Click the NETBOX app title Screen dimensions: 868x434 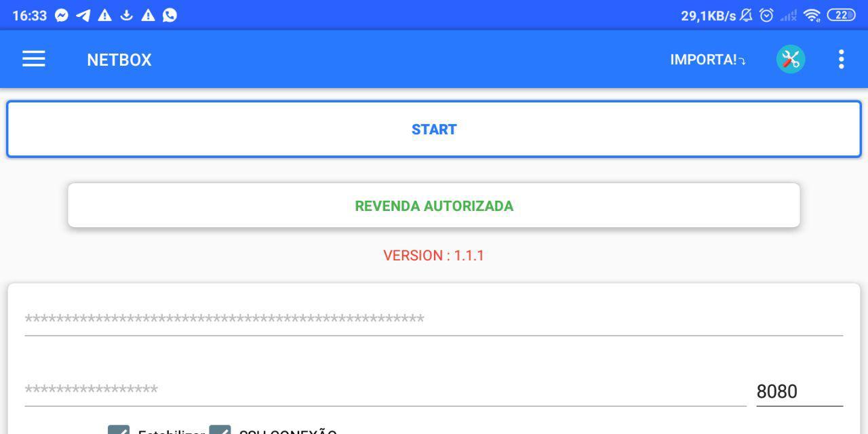119,60
